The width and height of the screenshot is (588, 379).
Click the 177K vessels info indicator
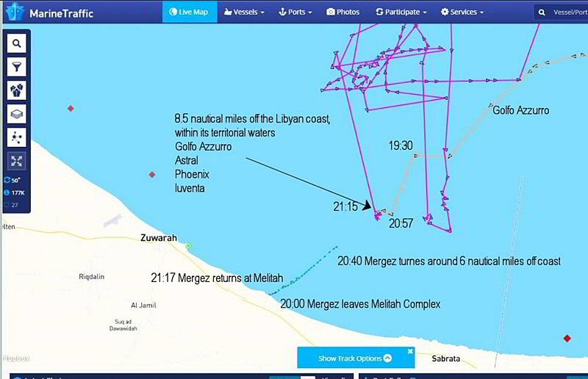pyautogui.click(x=14, y=192)
